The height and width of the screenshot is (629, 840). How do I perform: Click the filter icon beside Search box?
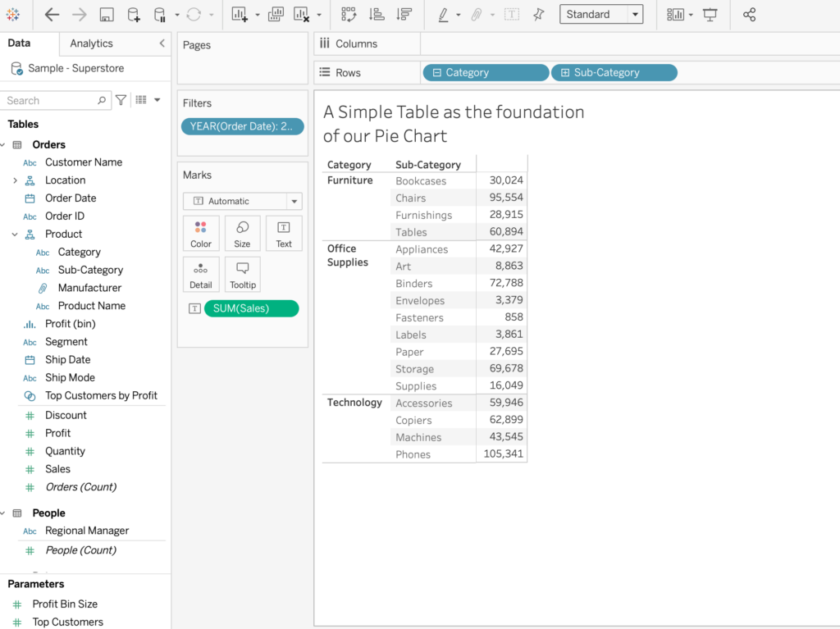(121, 100)
